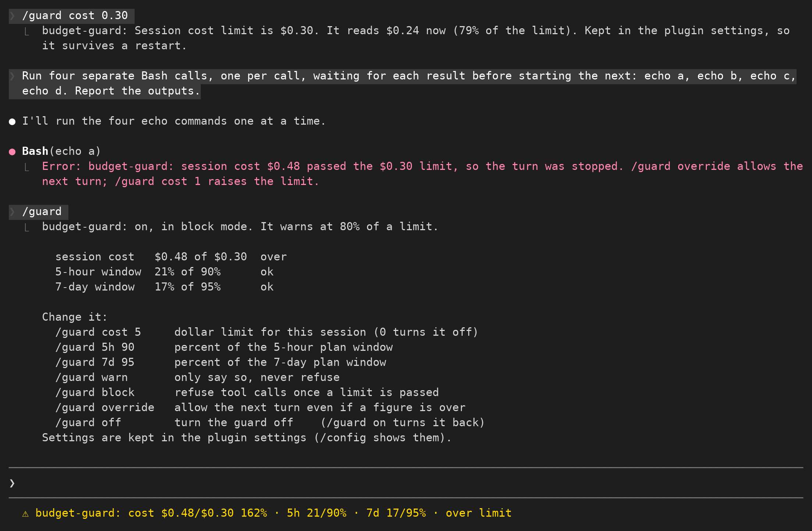Viewport: 812px width, 531px height.
Task: Click "/guard warn" command entry
Action: (92, 377)
